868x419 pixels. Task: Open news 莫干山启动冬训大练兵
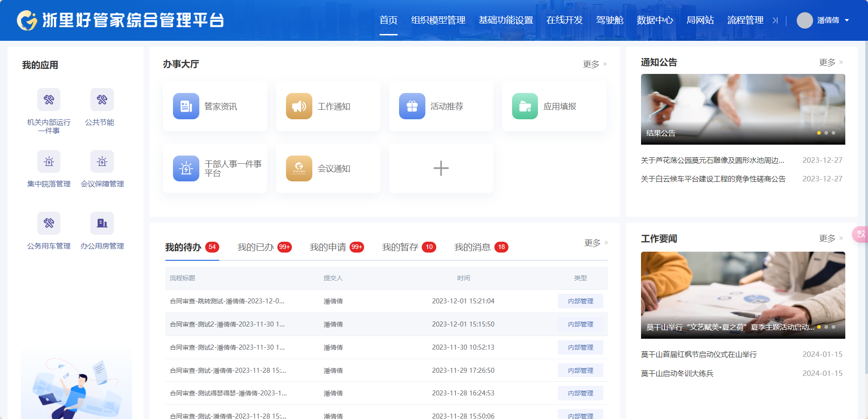(677, 373)
